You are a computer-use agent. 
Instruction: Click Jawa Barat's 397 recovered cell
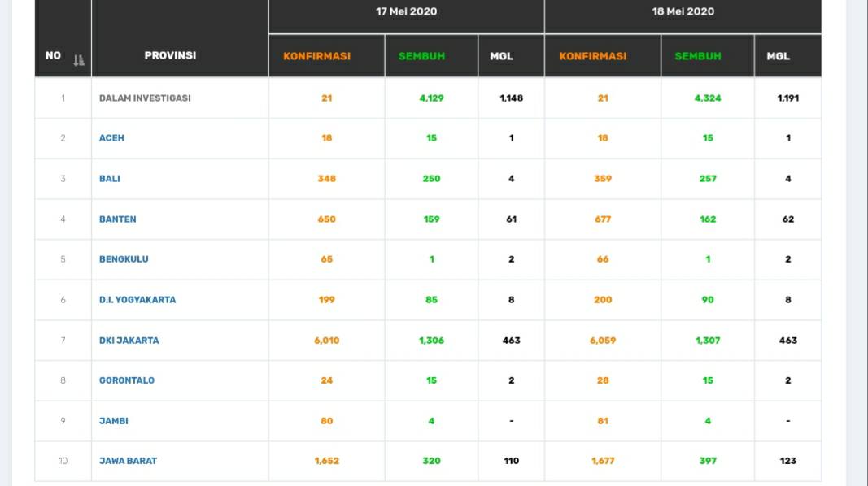[x=708, y=461]
